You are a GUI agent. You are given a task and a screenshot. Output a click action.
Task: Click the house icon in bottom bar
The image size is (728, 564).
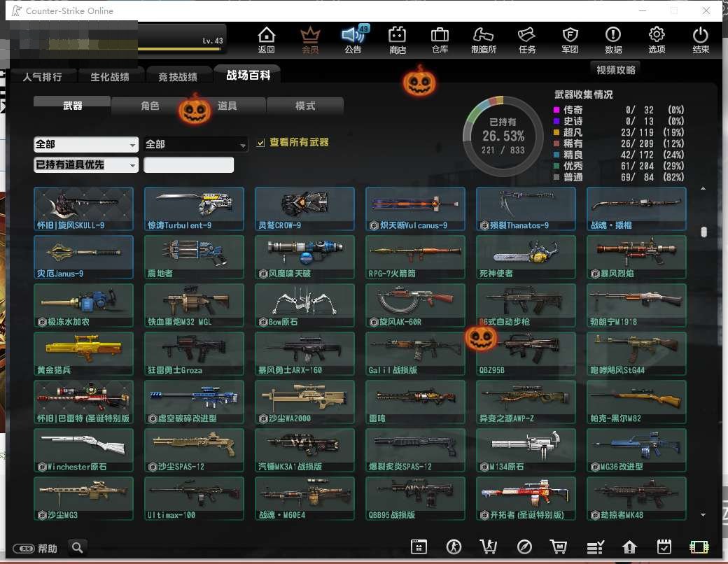click(629, 547)
